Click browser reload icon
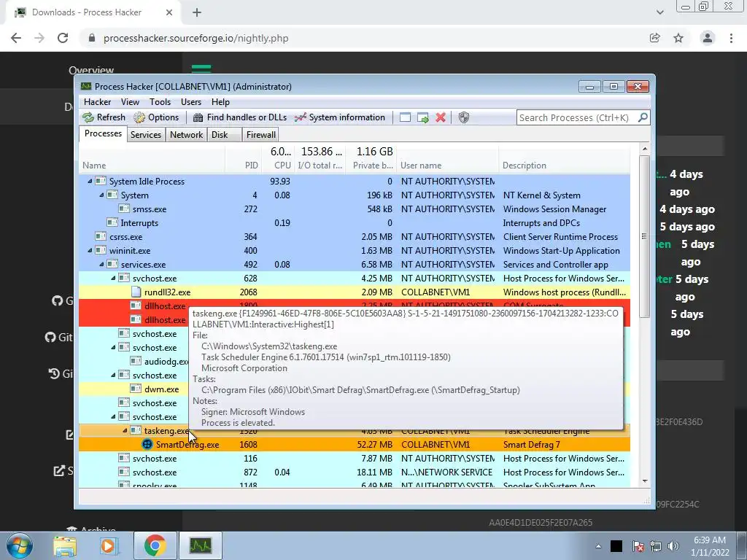The image size is (747, 560). click(x=63, y=38)
